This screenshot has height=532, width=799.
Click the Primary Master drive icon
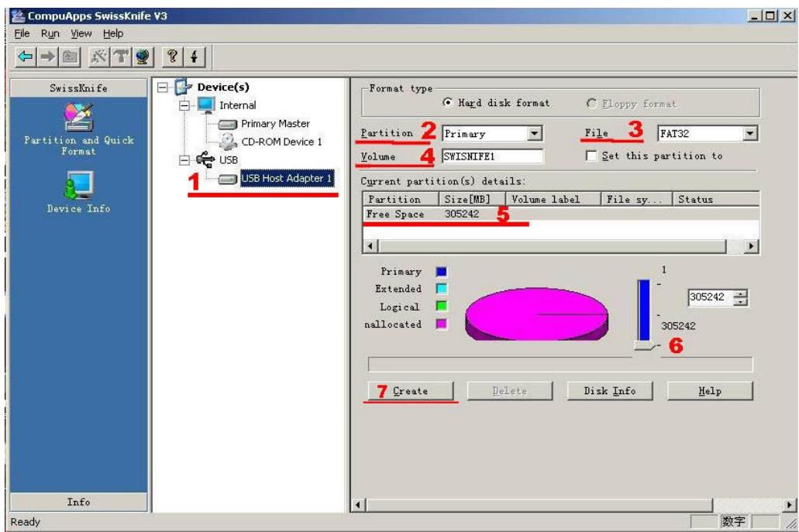(228, 124)
